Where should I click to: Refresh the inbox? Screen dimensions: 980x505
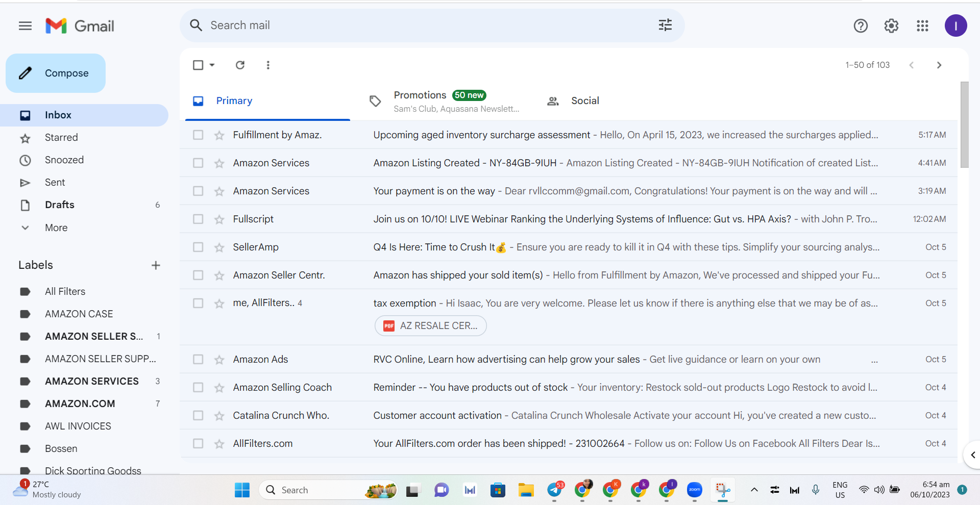(240, 65)
